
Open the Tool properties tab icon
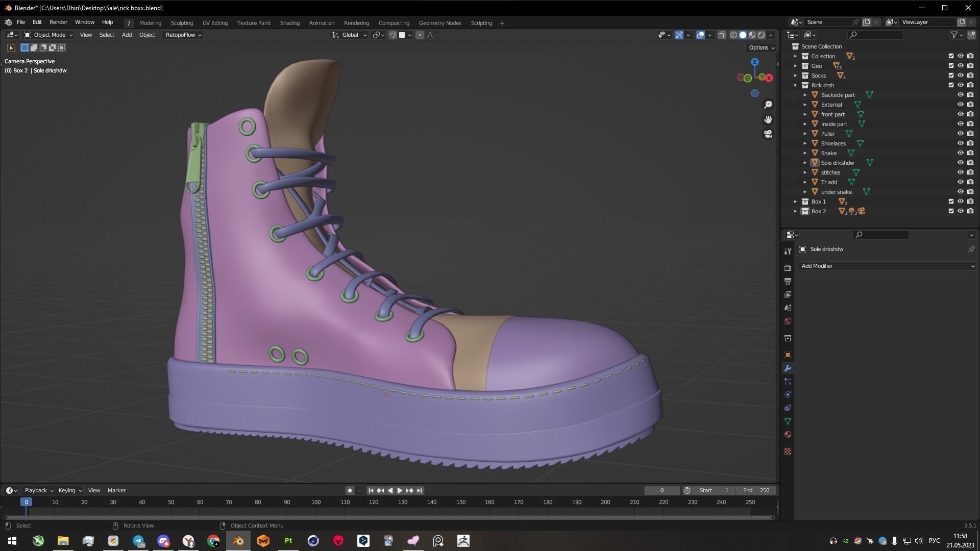tap(788, 251)
